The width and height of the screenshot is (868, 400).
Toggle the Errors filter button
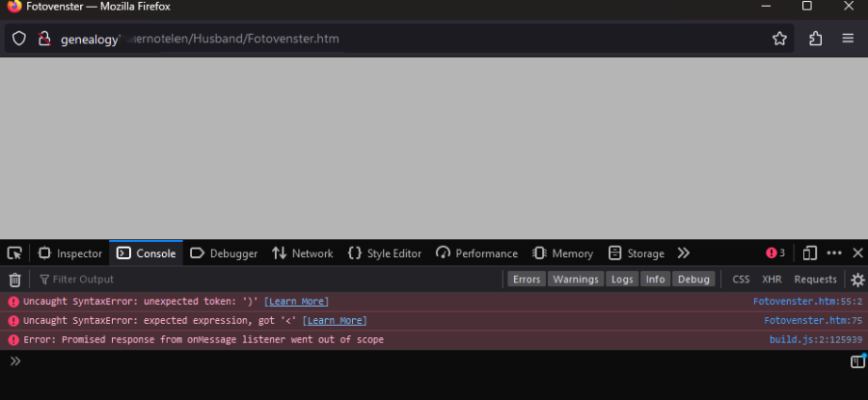527,280
